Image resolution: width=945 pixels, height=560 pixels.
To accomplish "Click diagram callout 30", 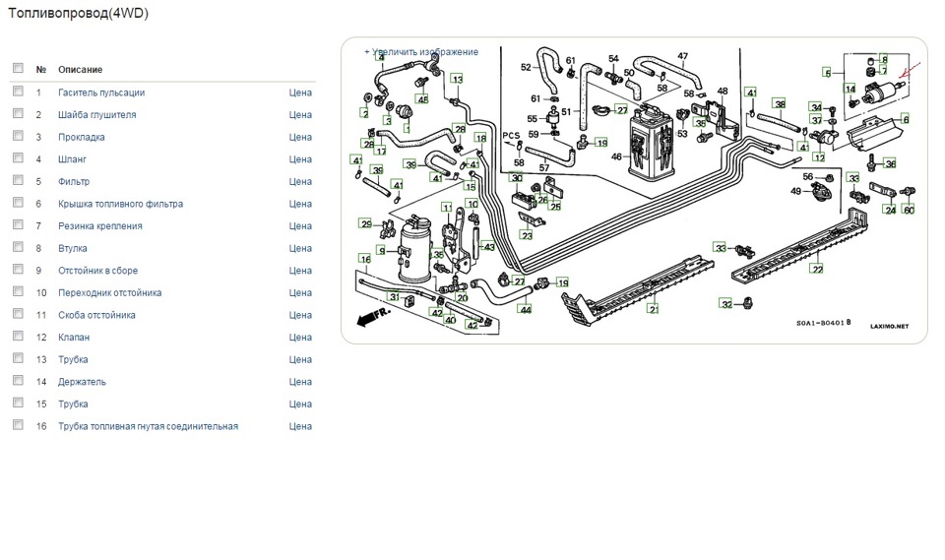I will point(517,178).
